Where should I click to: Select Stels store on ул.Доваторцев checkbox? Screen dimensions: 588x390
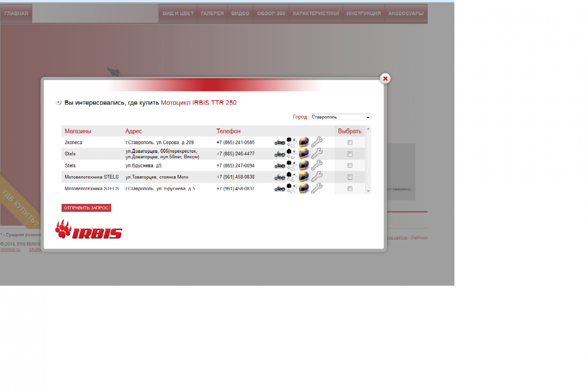tap(350, 154)
